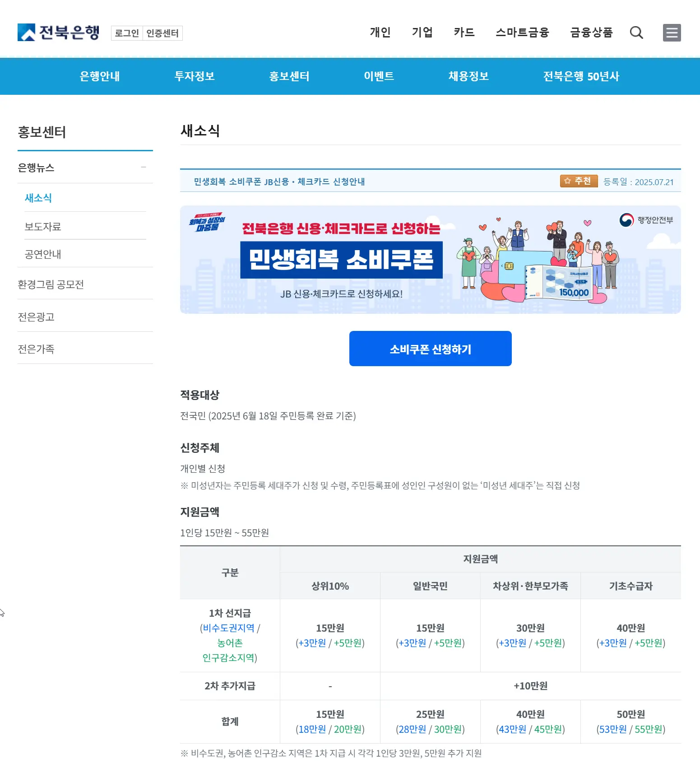Open 전은광고 in the sidebar
This screenshot has height=763, width=700.
(x=36, y=316)
